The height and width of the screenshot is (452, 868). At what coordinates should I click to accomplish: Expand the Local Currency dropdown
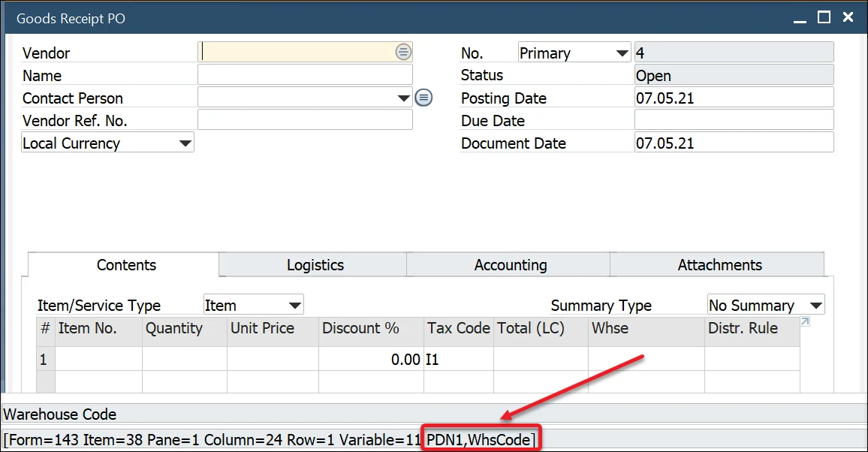click(x=185, y=143)
